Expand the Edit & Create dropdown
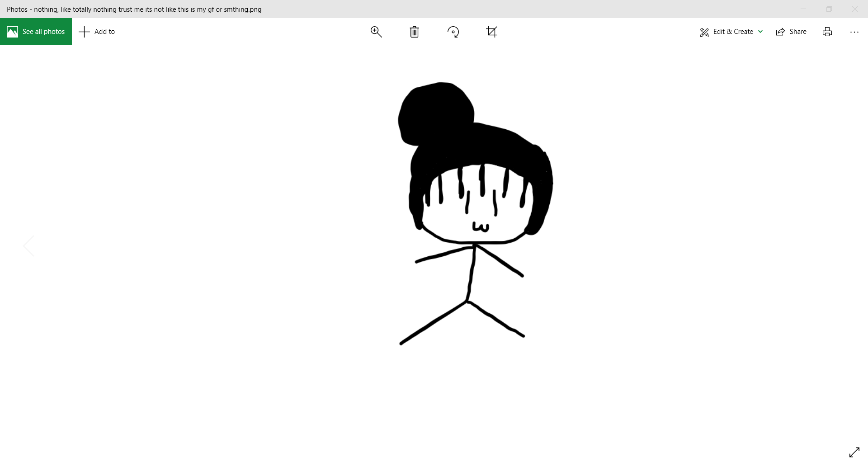 pyautogui.click(x=731, y=32)
